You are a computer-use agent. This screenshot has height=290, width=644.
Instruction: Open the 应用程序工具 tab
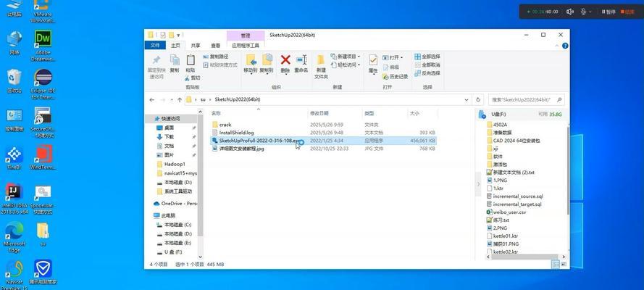[245, 46]
